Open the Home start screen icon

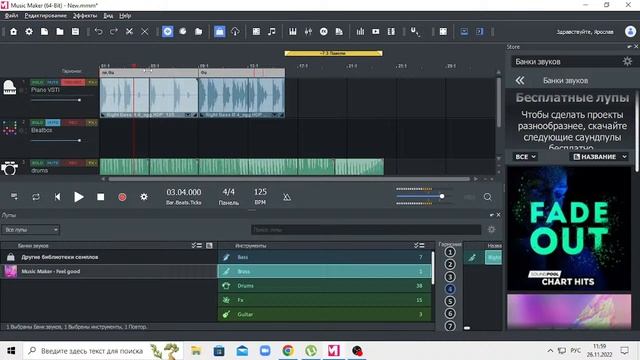(13, 31)
